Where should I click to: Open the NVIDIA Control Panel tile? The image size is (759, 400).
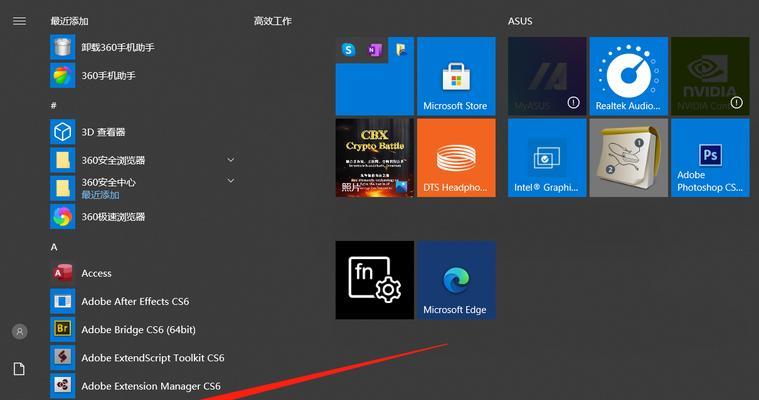[710, 76]
